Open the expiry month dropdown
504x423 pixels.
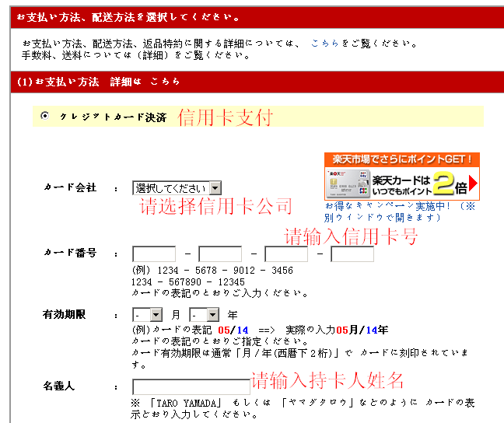coord(148,315)
